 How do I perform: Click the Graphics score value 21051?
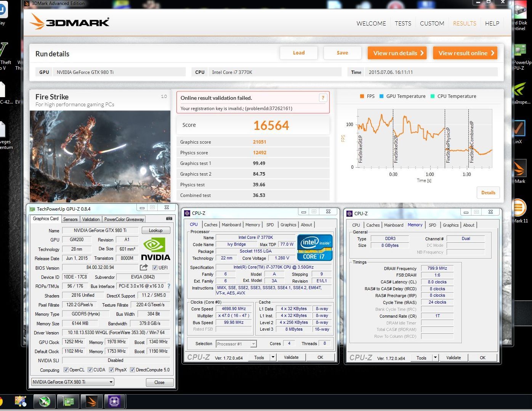point(260,142)
